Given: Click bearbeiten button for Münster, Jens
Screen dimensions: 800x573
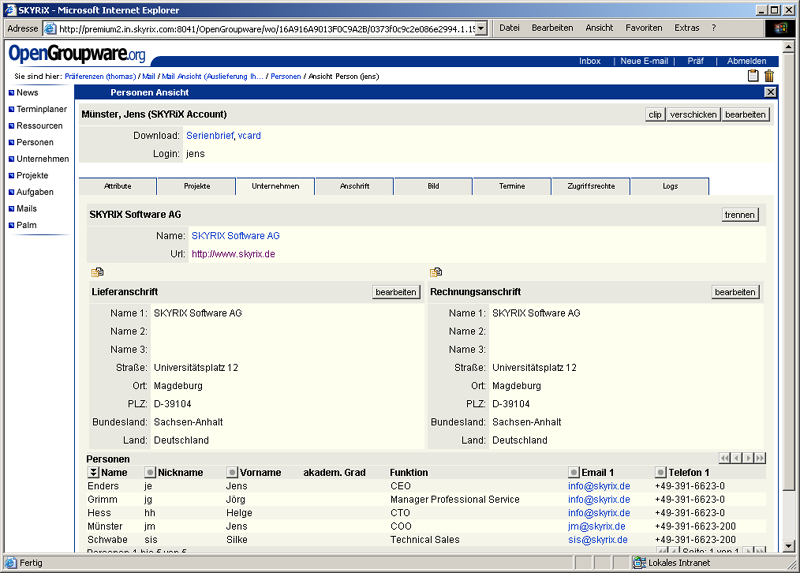Looking at the screenshot, I should [x=745, y=115].
